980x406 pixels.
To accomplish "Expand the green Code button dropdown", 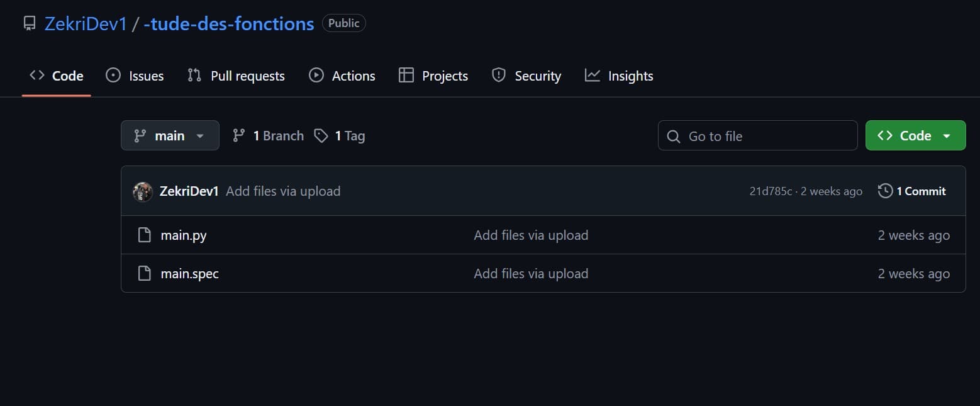I will pos(947,135).
